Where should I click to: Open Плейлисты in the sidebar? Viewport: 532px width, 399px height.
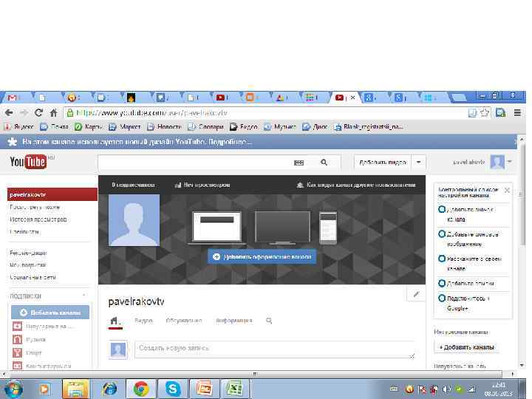coord(24,232)
